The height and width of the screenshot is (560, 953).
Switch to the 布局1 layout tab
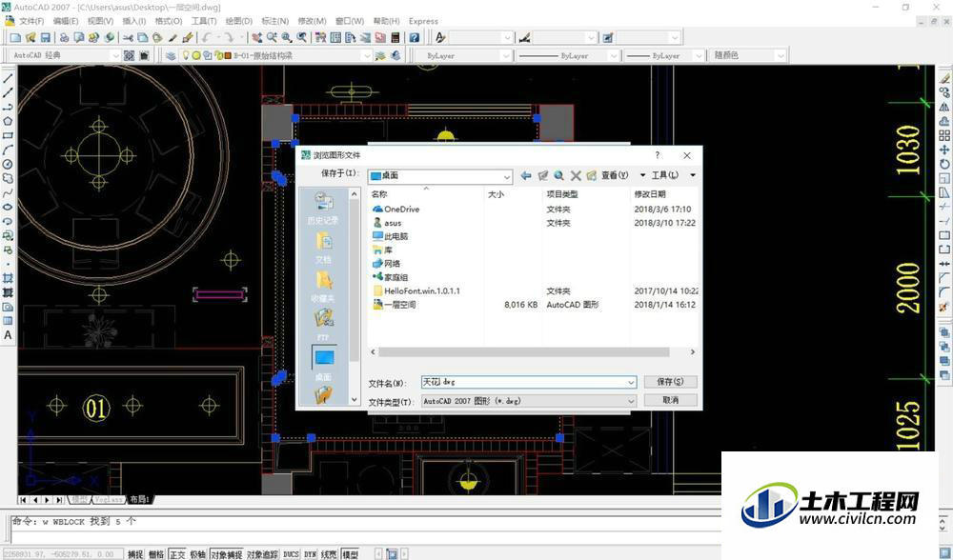point(139,499)
